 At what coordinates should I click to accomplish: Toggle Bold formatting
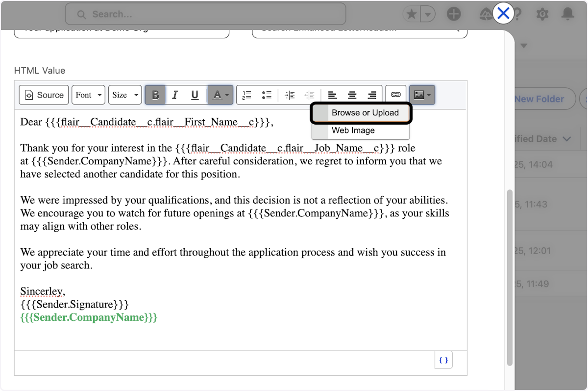click(156, 95)
